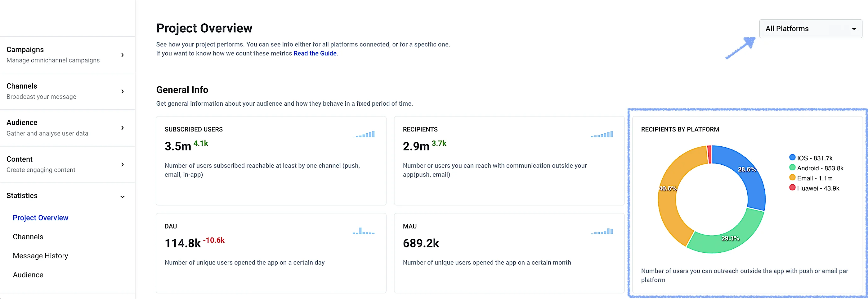Go to Audience under Statistics

pos(28,275)
